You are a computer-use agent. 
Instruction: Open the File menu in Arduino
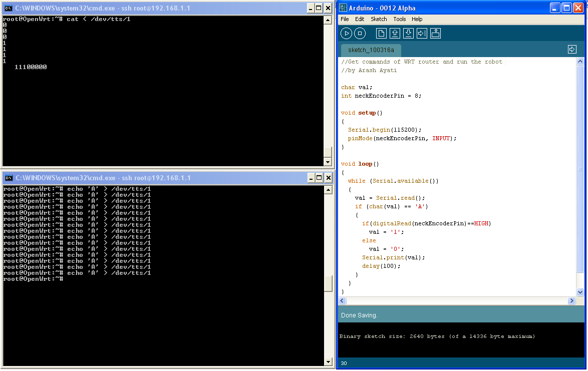[x=345, y=19]
